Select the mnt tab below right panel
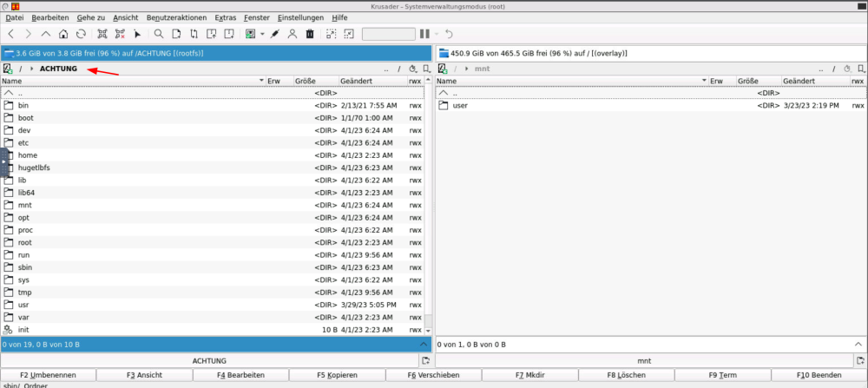The width and height of the screenshot is (868, 388). pos(644,360)
